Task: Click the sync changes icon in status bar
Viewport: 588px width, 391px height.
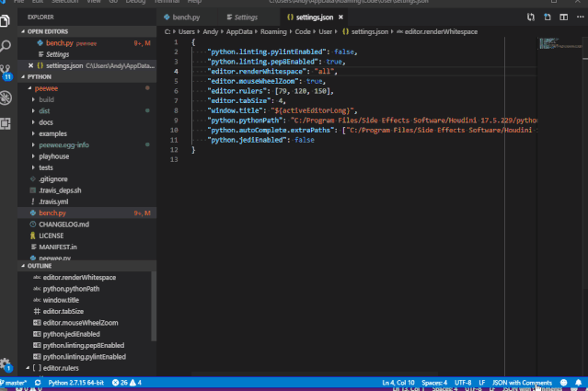Action: click(x=38, y=383)
